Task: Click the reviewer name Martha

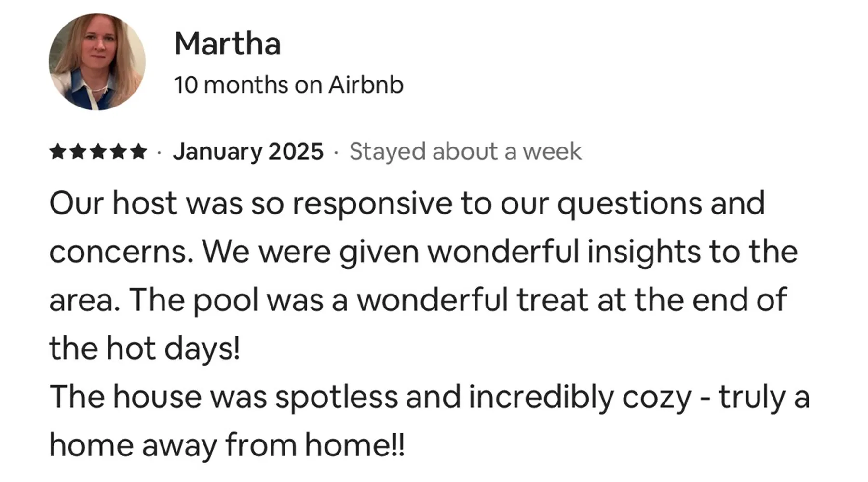Action: [227, 44]
